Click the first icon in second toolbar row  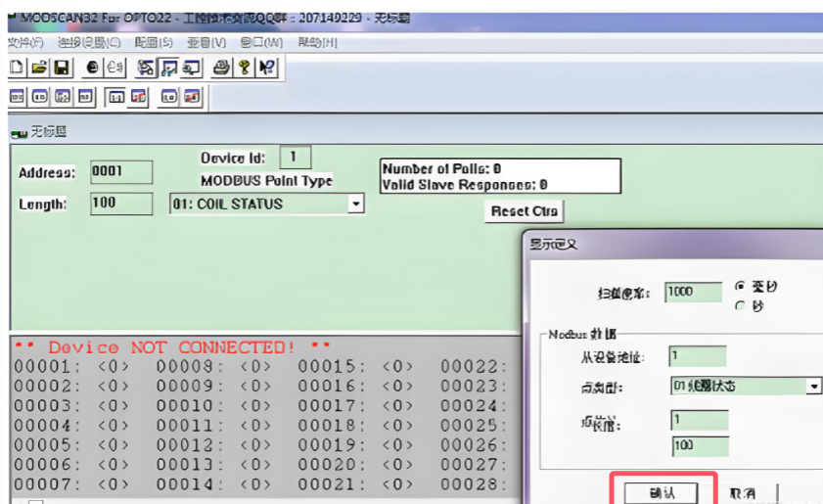point(18,97)
